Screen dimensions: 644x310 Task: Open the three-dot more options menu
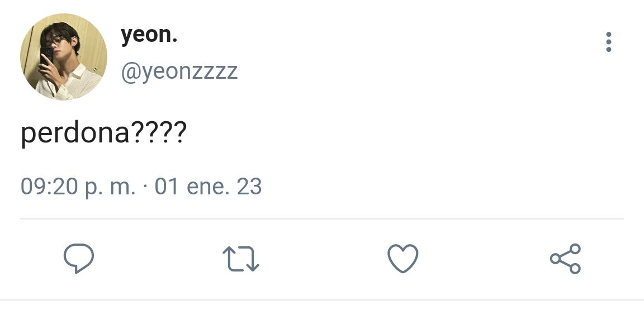coord(608,42)
